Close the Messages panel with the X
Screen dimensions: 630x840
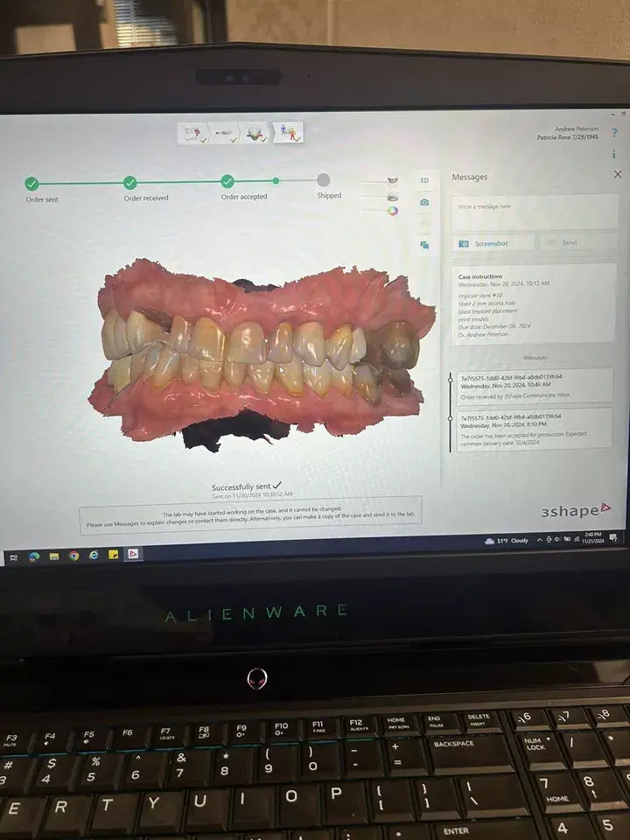pos(618,174)
